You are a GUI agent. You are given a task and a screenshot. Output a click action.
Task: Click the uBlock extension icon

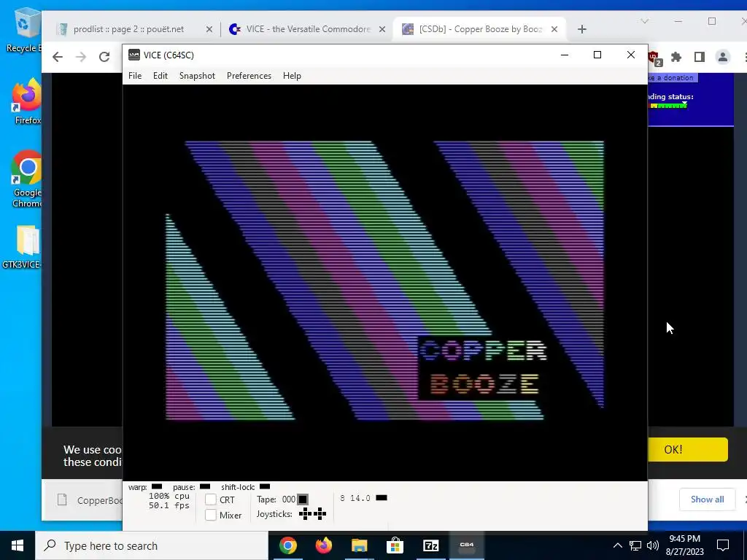[x=654, y=58]
